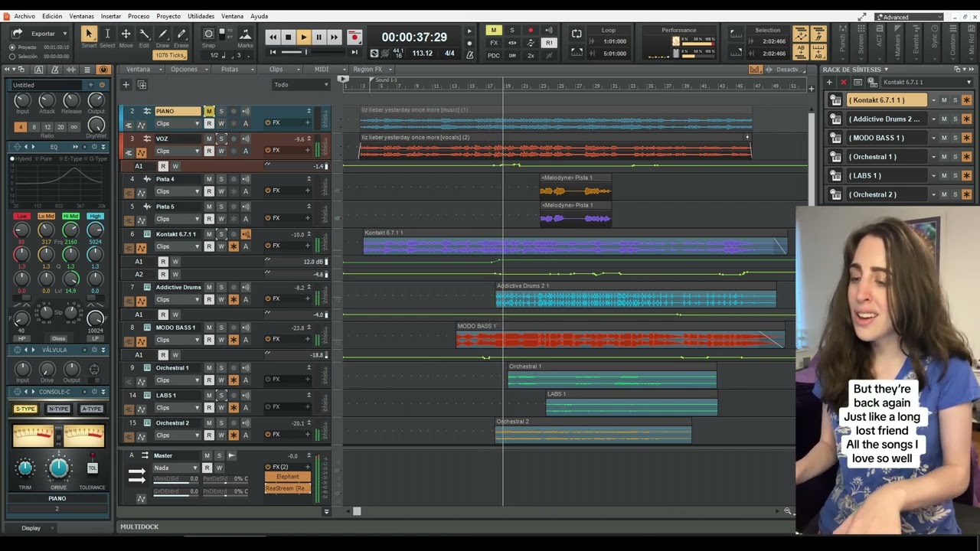Open the Clips dropdown on VOZ track
980x551 pixels.
176,151
